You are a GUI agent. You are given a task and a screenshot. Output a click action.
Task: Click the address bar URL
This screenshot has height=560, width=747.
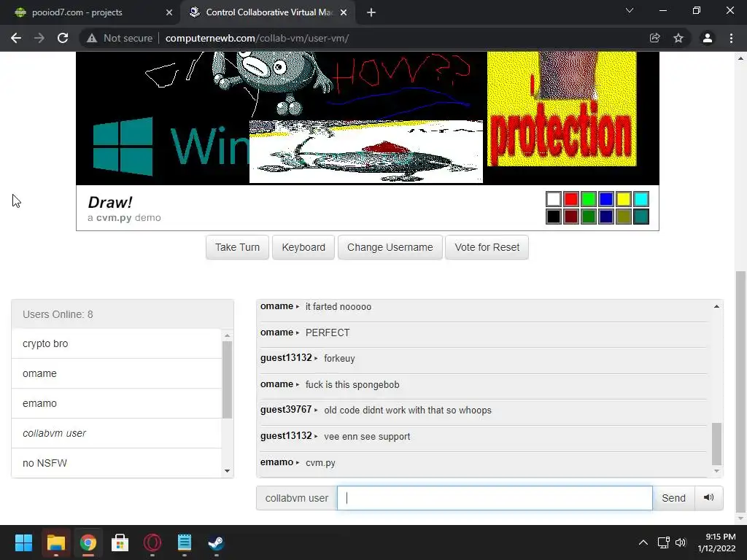[x=257, y=38]
